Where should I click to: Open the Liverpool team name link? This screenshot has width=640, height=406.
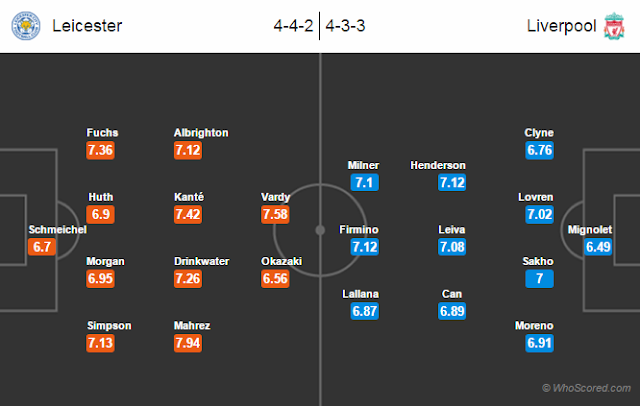click(561, 26)
